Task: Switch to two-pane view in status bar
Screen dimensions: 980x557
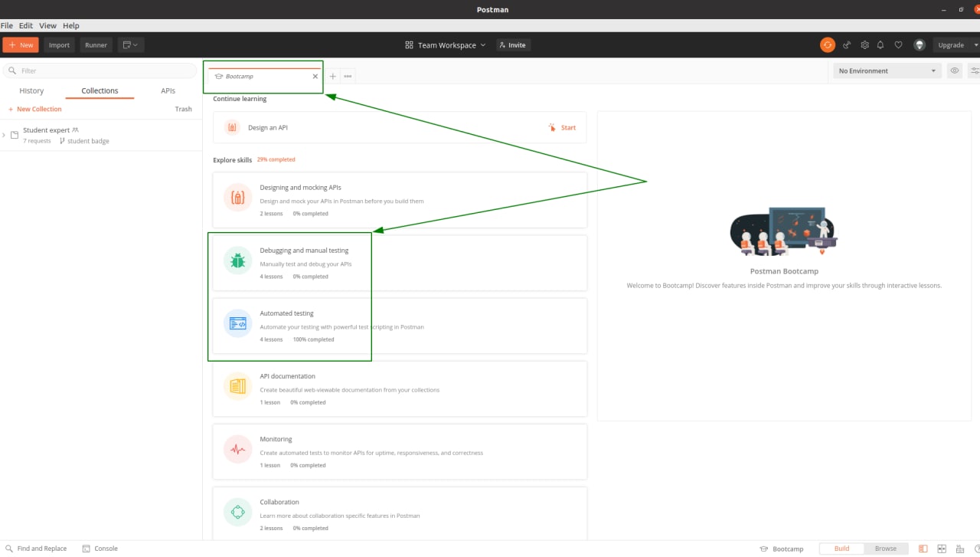Action: click(x=942, y=549)
